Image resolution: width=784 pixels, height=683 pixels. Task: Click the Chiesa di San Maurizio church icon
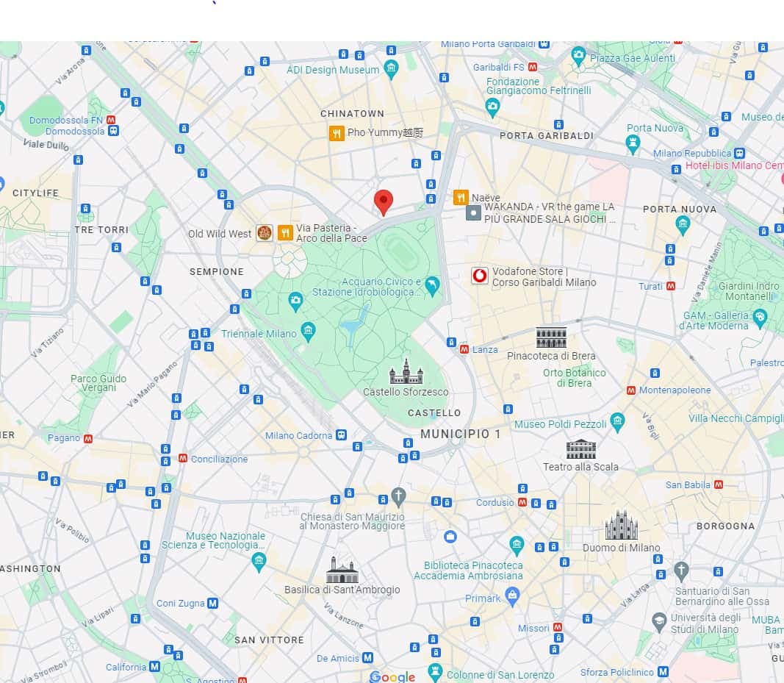398,497
